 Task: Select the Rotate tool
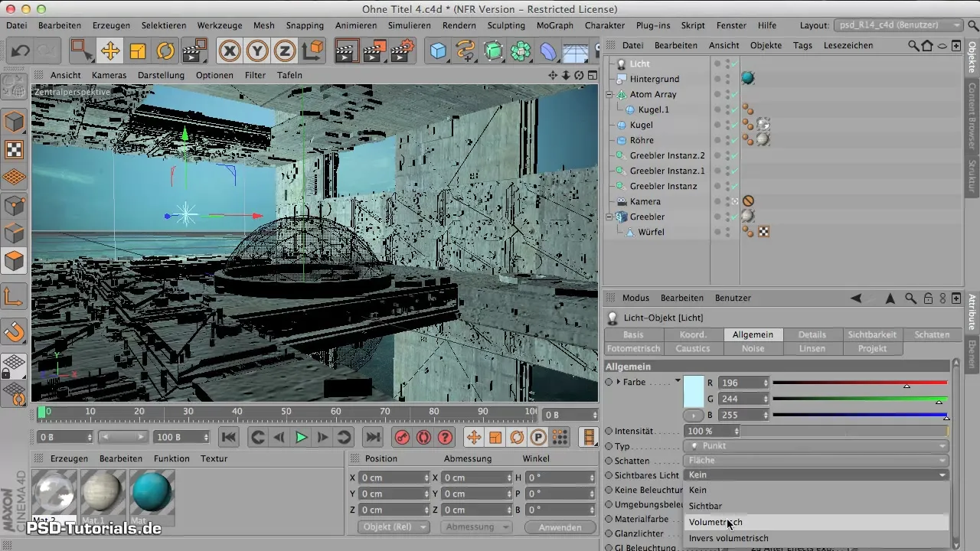coord(165,51)
